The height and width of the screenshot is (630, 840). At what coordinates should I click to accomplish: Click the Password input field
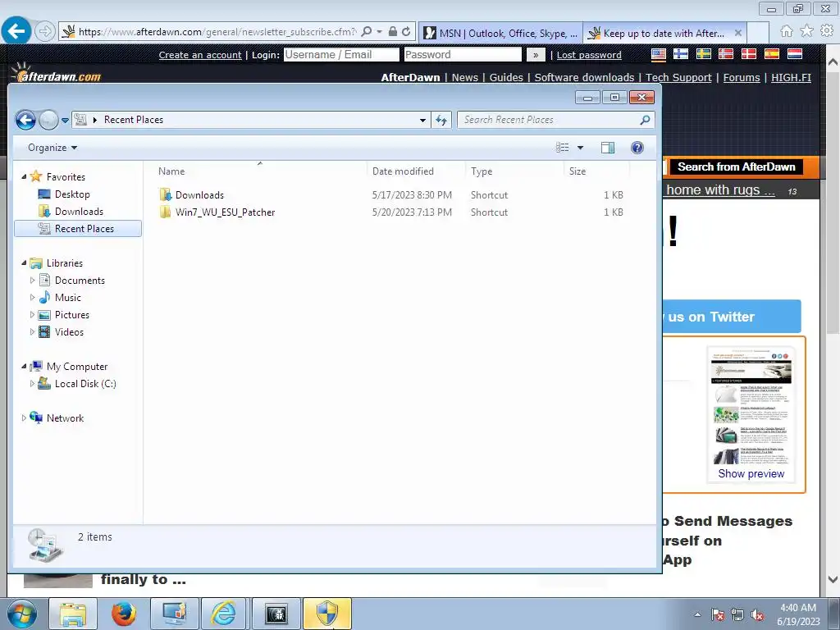click(463, 55)
